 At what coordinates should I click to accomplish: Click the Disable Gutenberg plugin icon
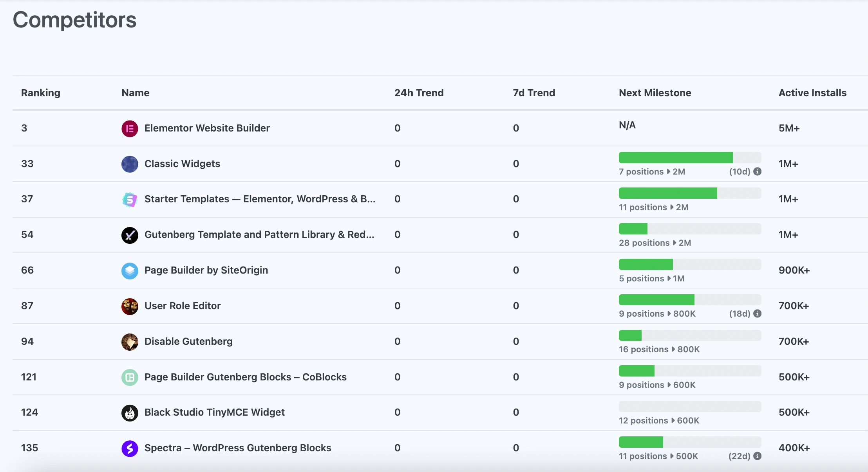[130, 342]
